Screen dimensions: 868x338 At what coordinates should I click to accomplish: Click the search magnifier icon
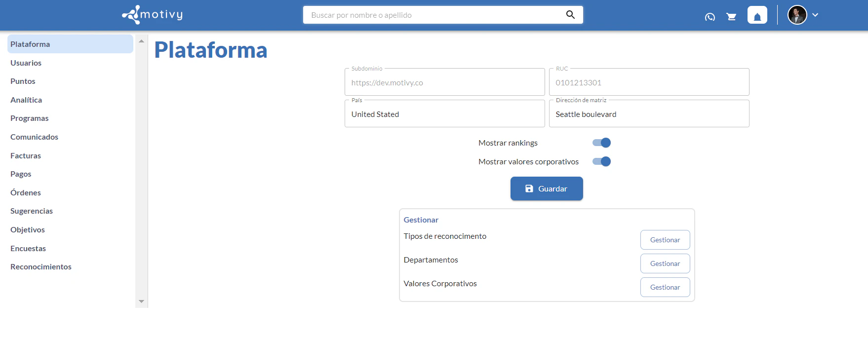pos(570,15)
